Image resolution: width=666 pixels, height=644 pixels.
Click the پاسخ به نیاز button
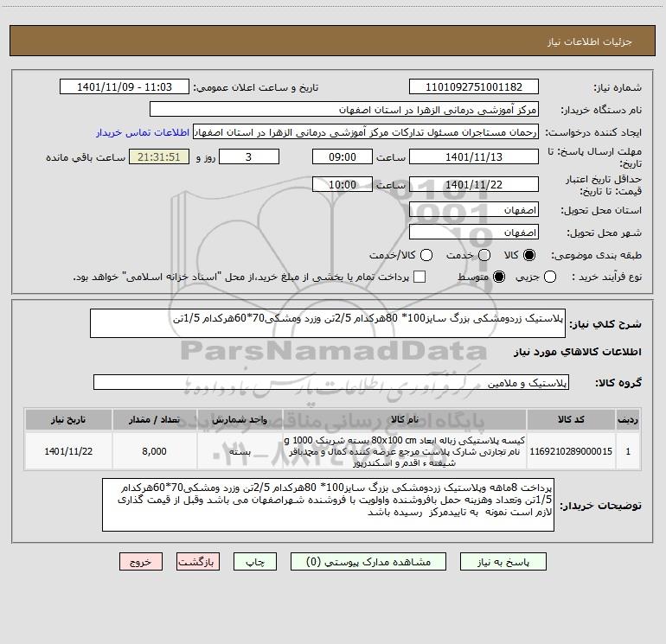503,562
